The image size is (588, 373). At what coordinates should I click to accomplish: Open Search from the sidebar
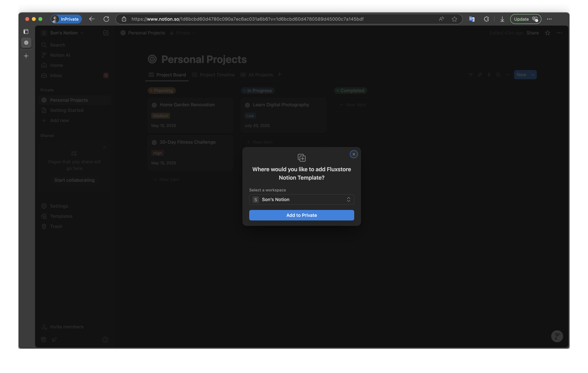pos(57,45)
